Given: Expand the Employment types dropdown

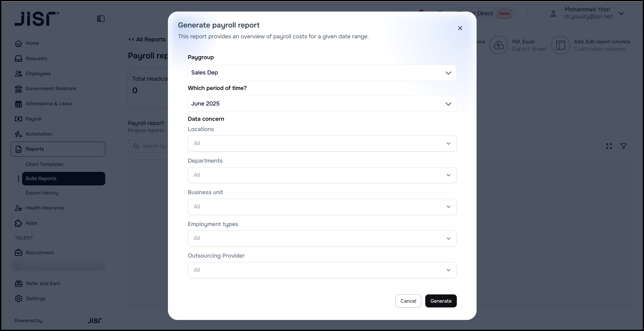Looking at the screenshot, I should coord(322,238).
